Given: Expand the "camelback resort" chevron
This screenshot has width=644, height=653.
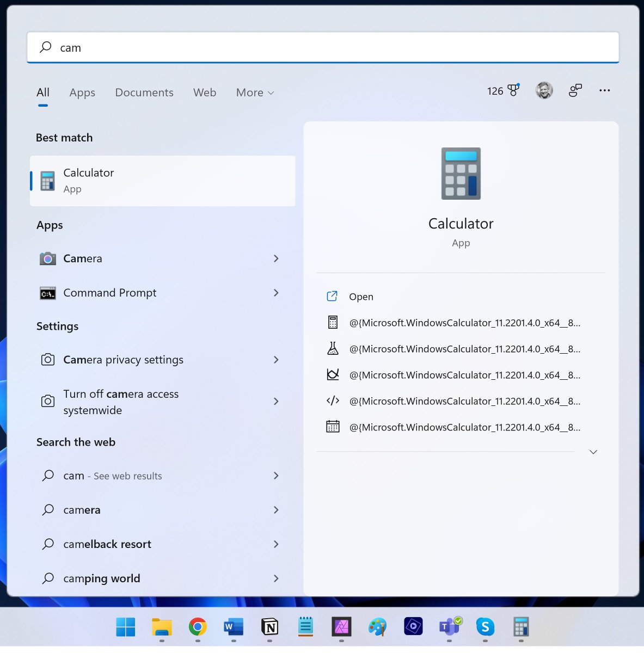Looking at the screenshot, I should click(x=276, y=544).
